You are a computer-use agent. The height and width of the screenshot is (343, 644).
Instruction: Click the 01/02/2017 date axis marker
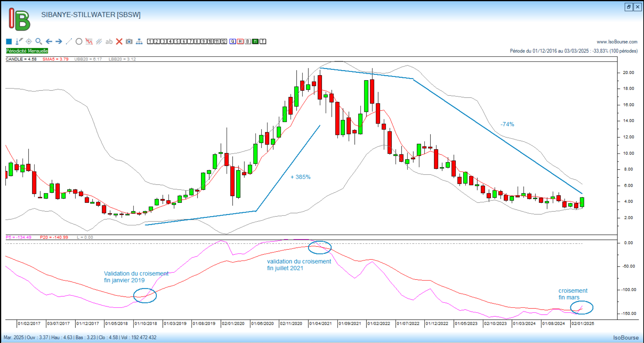click(x=29, y=324)
